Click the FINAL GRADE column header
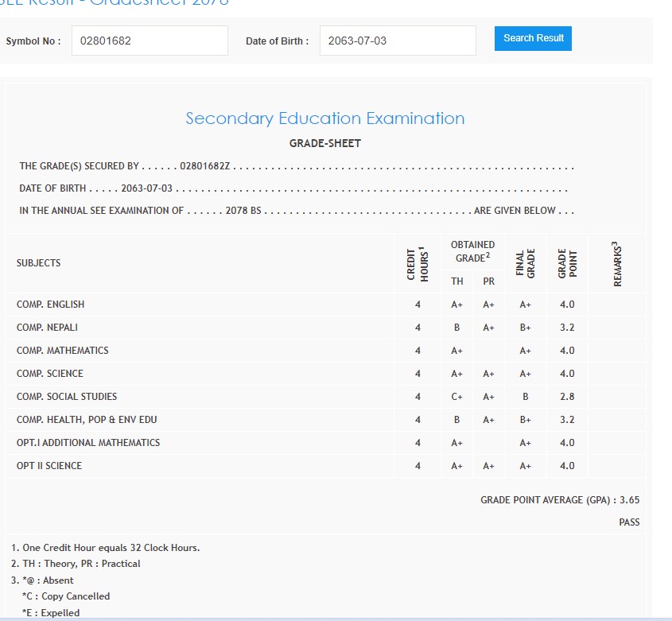The width and height of the screenshot is (672, 621). click(x=525, y=263)
